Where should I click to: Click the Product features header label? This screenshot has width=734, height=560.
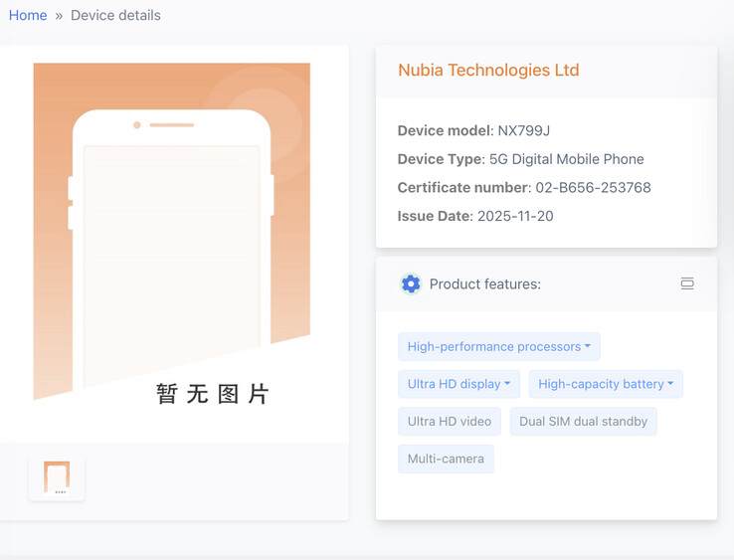(484, 283)
